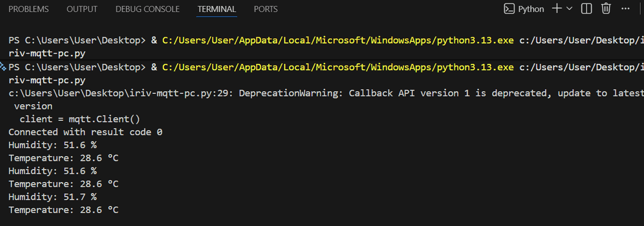Switch to the PROBLEMS tab
Viewport: 644px width, 226px height.
click(28, 9)
